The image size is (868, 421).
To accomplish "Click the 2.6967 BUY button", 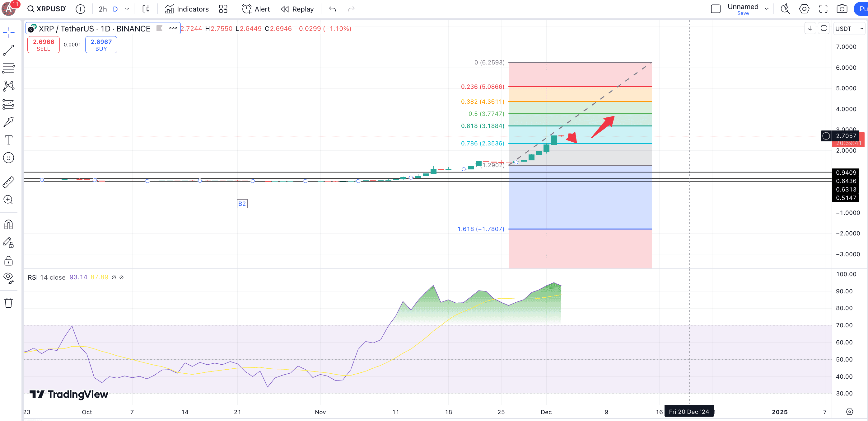I will click(101, 45).
